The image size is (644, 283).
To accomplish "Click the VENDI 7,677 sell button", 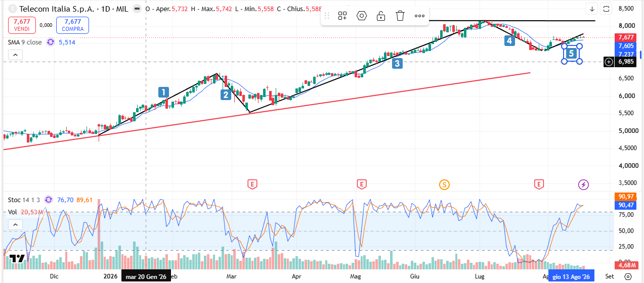I will coord(22,25).
